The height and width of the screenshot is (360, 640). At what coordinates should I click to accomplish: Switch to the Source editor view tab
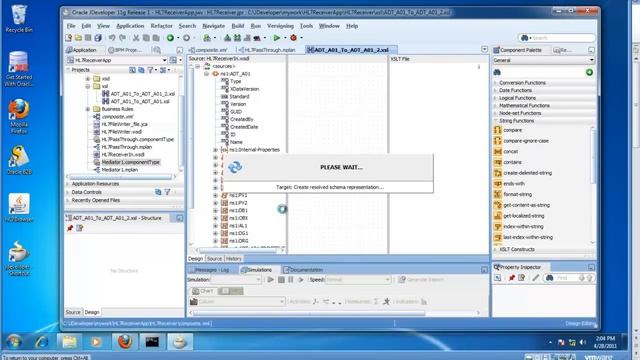(214, 259)
